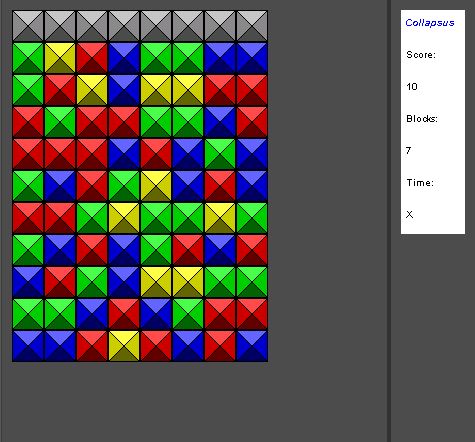Viewport: 475px width, 442px height.
Task: Click the leftmost red block in the bottom row
Action: tap(92, 346)
